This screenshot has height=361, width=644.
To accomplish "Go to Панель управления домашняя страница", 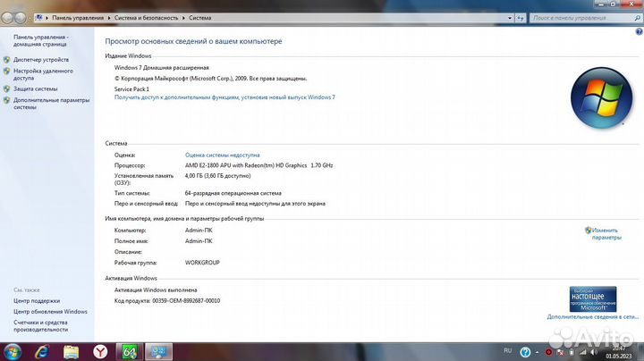I will coord(40,40).
